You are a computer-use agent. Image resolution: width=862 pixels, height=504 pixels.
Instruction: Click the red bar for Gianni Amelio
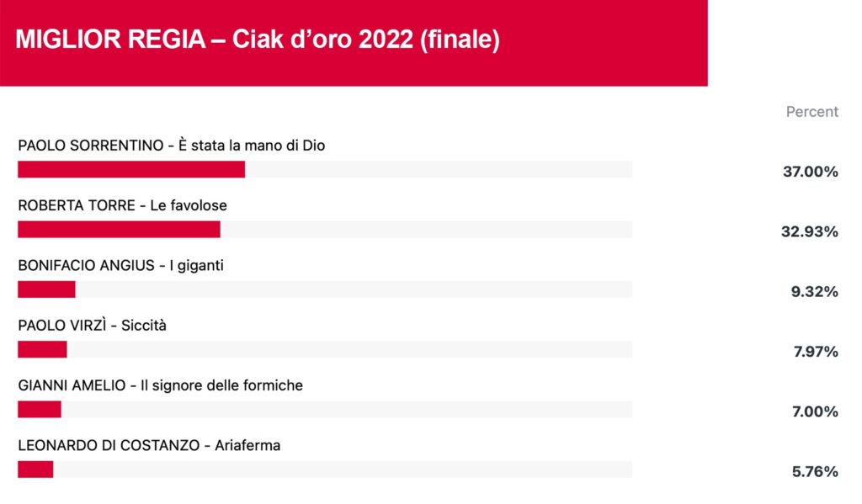39,409
